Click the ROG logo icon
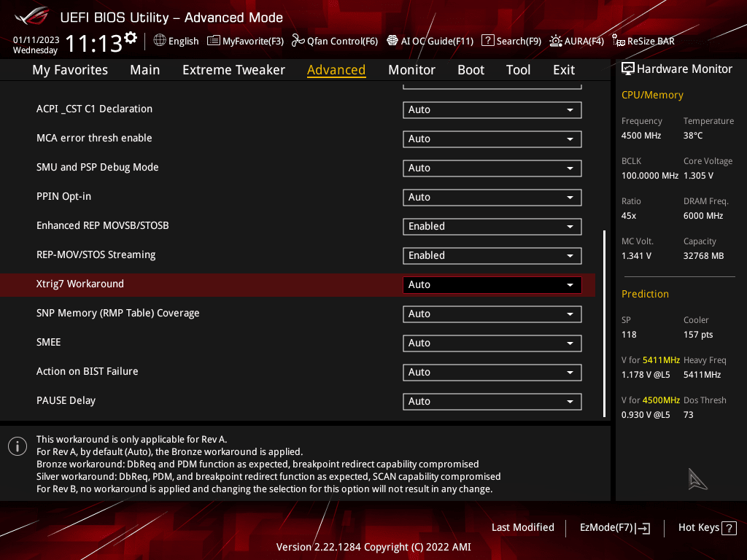Screen dimensions: 747x560 tap(31, 16)
